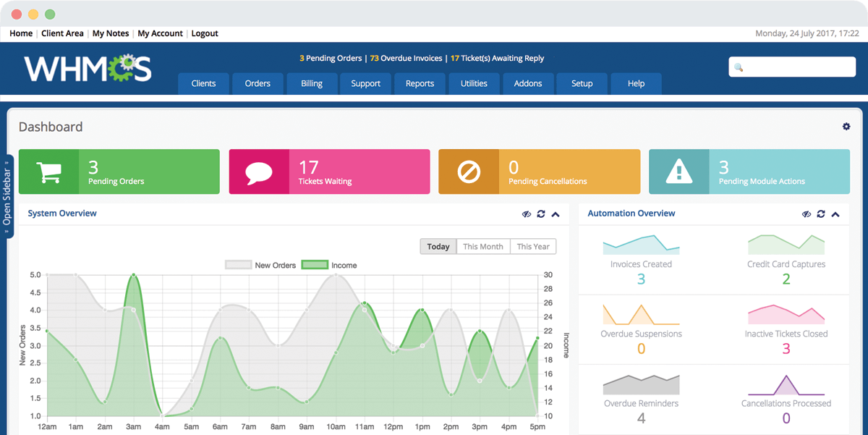Screen dimensions: 868x435
Task: Refresh the Automation Overview panel
Action: [x=821, y=214]
